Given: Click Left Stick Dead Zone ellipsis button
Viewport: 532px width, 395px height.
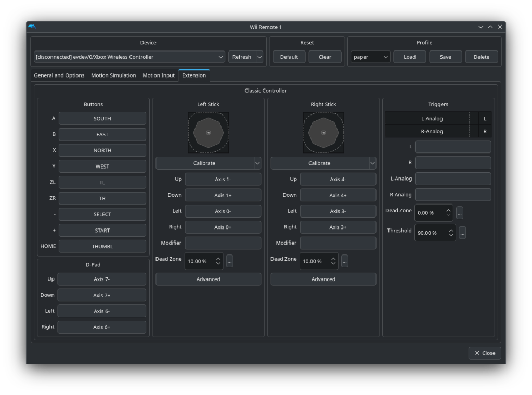Looking at the screenshot, I should tap(229, 261).
